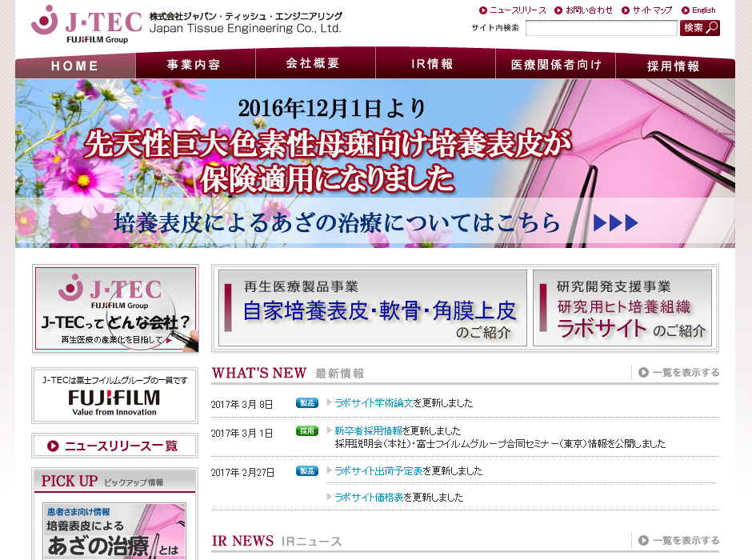Click the magnifier icon on the 検索 button

click(x=712, y=28)
